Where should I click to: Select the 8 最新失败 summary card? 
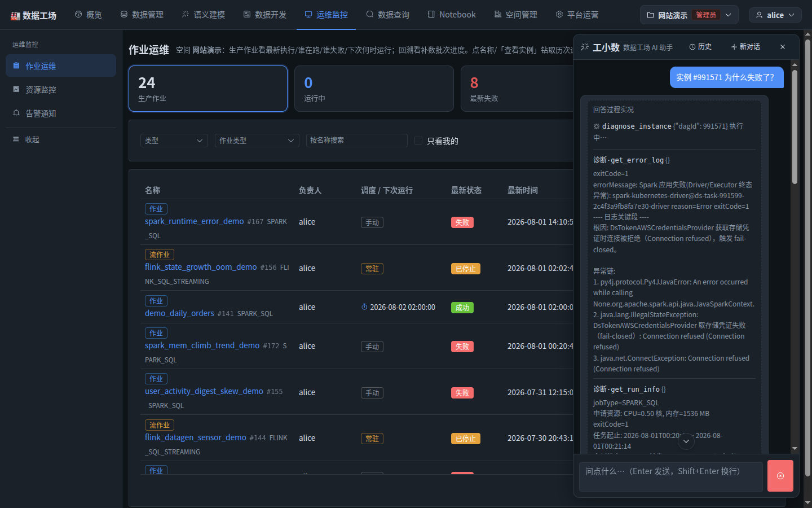[517, 89]
